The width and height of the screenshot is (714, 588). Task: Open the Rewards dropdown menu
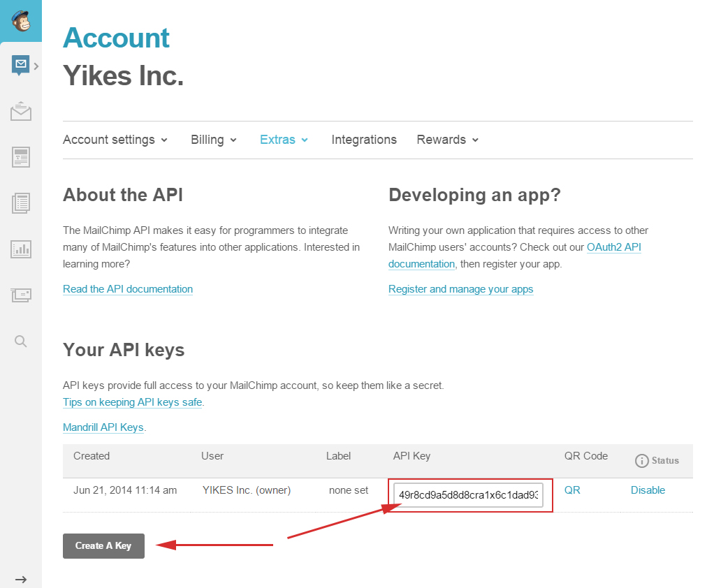tap(448, 140)
